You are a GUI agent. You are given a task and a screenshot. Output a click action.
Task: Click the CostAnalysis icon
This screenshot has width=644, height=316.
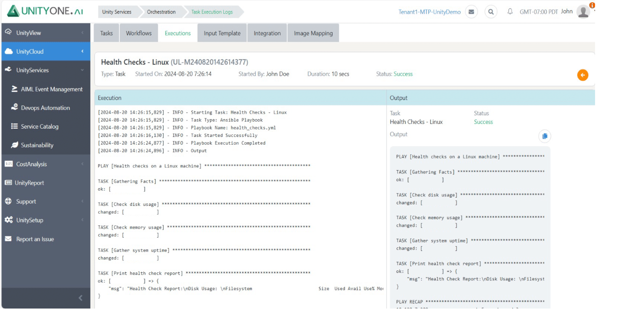point(9,164)
